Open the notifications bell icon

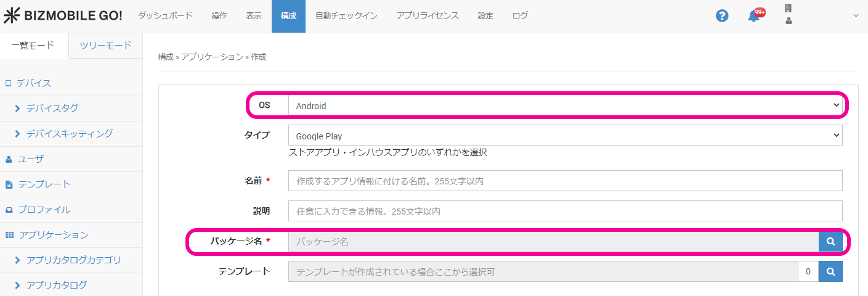753,17
